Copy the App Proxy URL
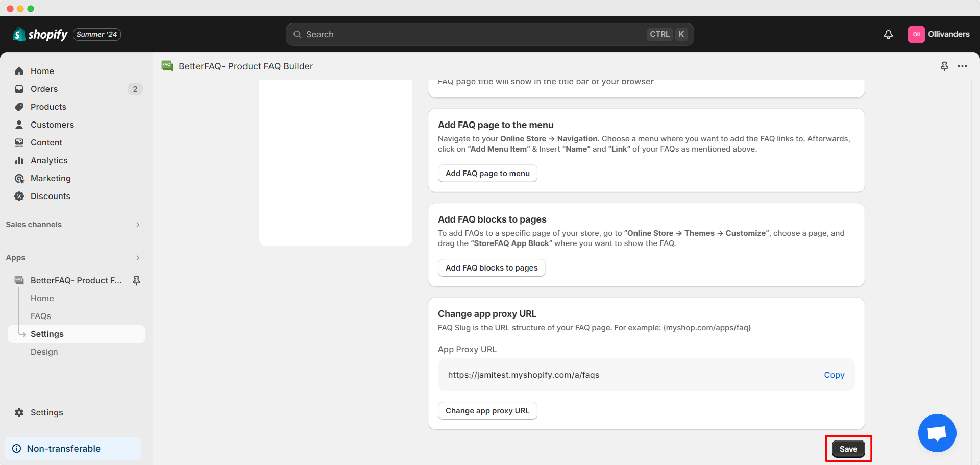The image size is (980, 465). [834, 375]
